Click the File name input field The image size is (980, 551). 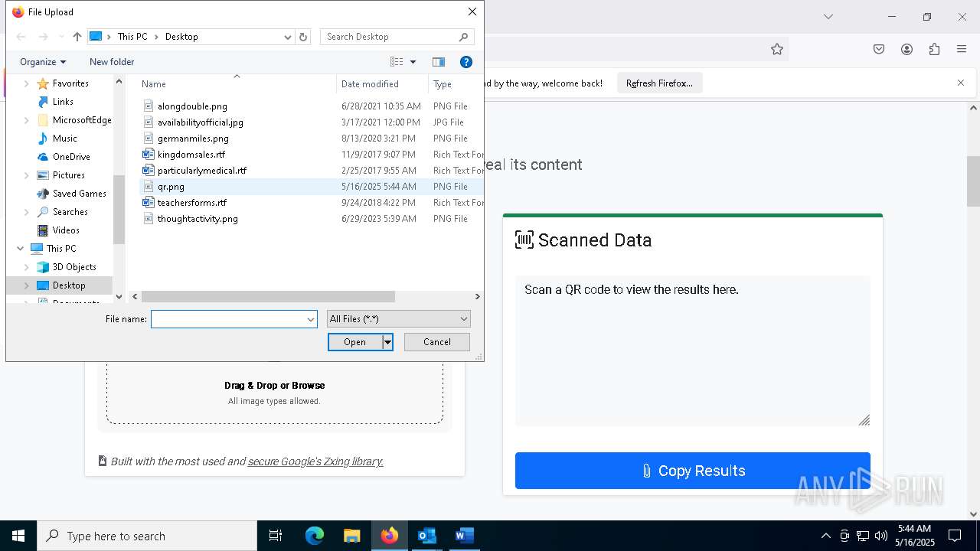pos(228,319)
